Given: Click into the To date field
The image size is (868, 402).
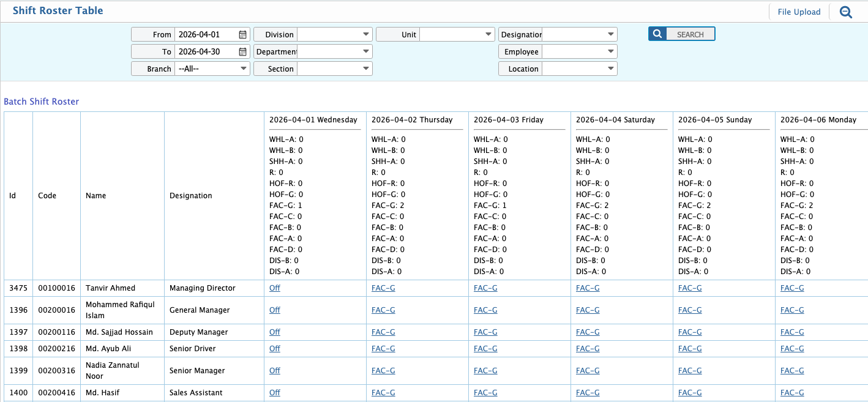Looking at the screenshot, I should [x=206, y=52].
